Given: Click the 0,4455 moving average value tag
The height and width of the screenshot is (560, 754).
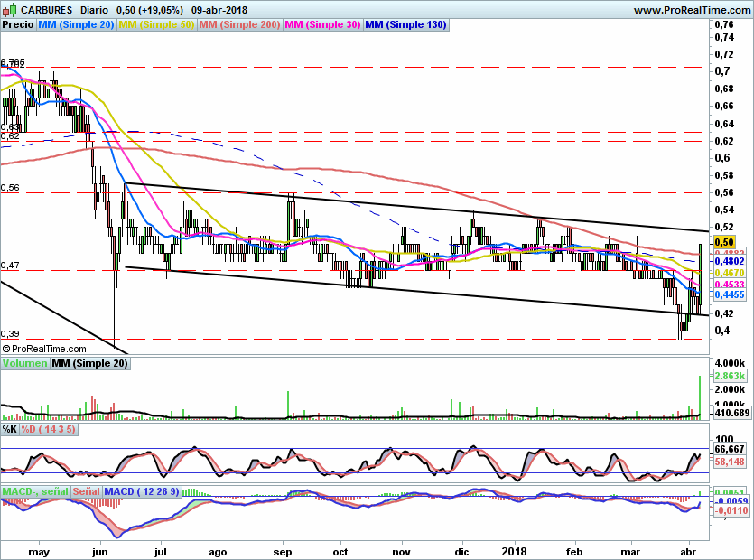Looking at the screenshot, I should (x=730, y=294).
